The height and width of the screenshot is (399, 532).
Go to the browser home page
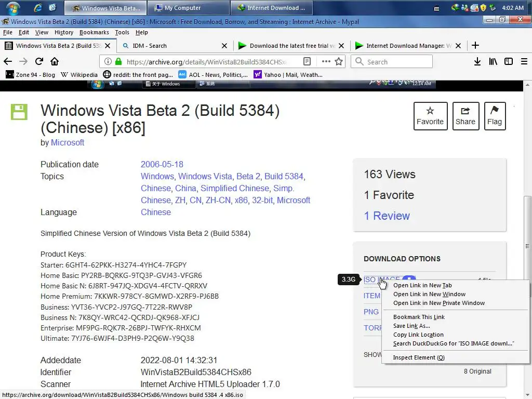[x=55, y=61]
